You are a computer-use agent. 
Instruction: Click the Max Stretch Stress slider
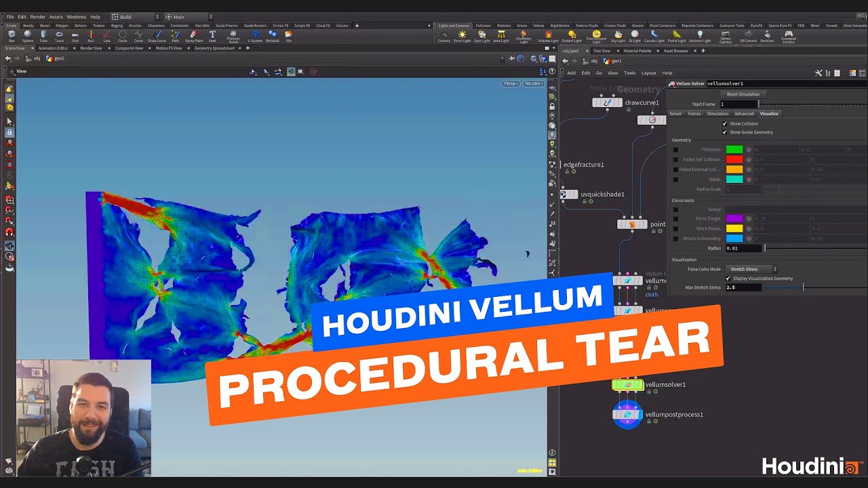pos(814,288)
